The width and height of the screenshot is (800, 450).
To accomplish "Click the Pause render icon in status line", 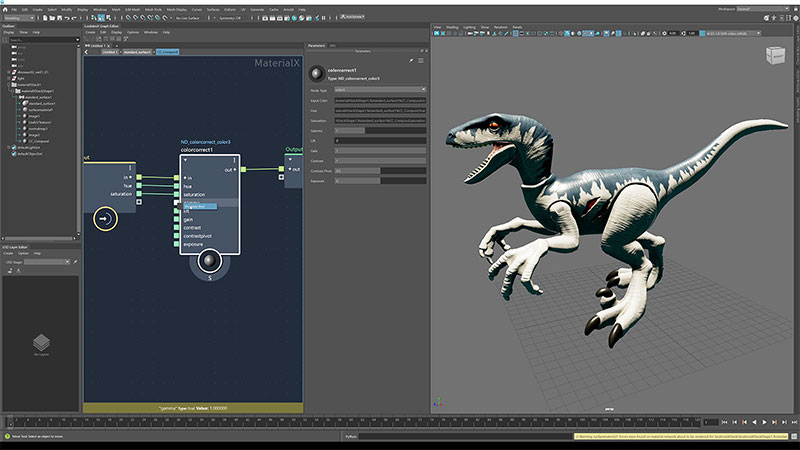I will coord(323,18).
